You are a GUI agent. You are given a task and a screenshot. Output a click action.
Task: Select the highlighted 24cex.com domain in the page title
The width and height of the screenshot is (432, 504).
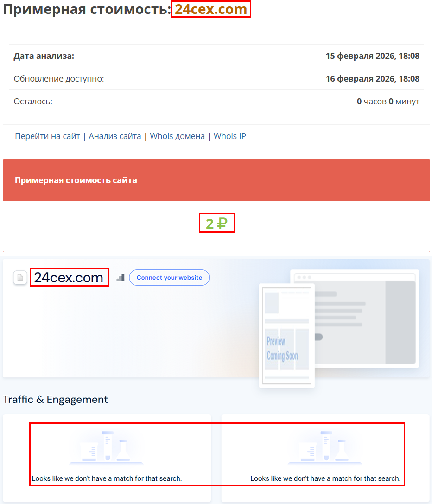coord(211,9)
